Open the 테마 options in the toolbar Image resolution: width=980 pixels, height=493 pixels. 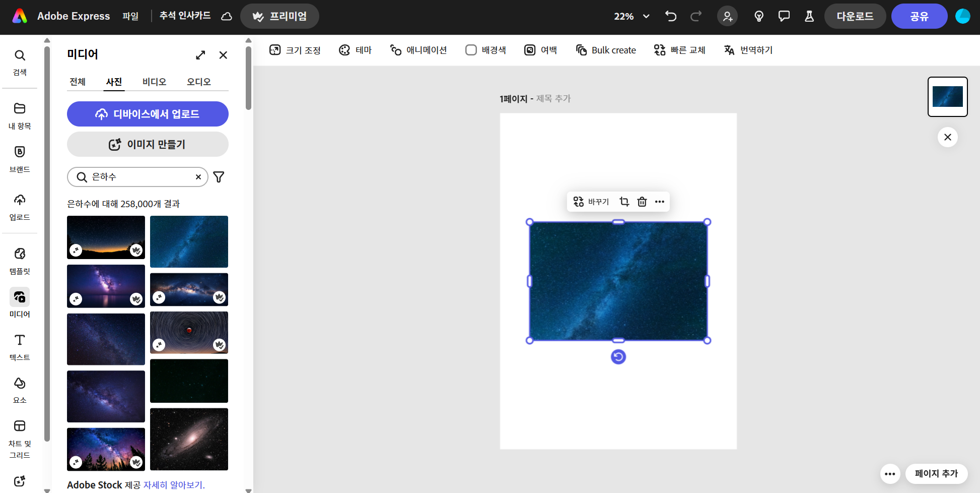tap(356, 50)
